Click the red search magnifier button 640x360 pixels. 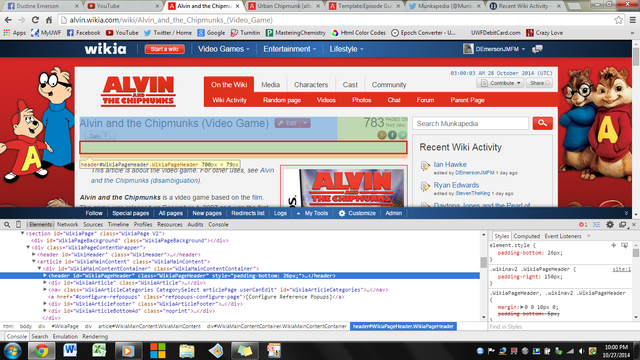click(542, 123)
